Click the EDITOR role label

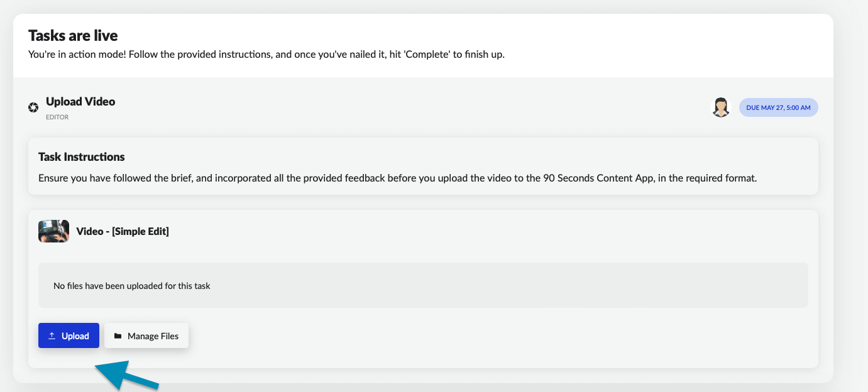pyautogui.click(x=57, y=117)
